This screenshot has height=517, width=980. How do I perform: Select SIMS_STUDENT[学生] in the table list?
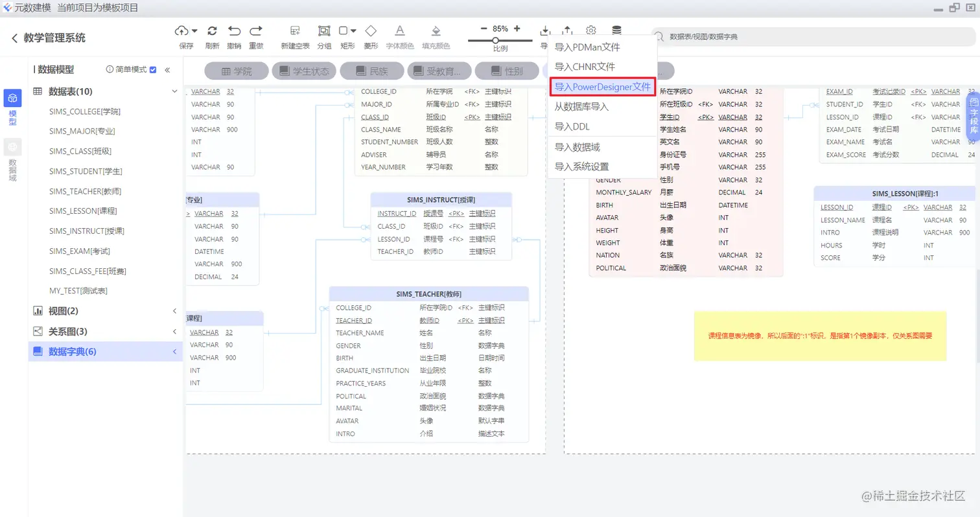pos(86,172)
